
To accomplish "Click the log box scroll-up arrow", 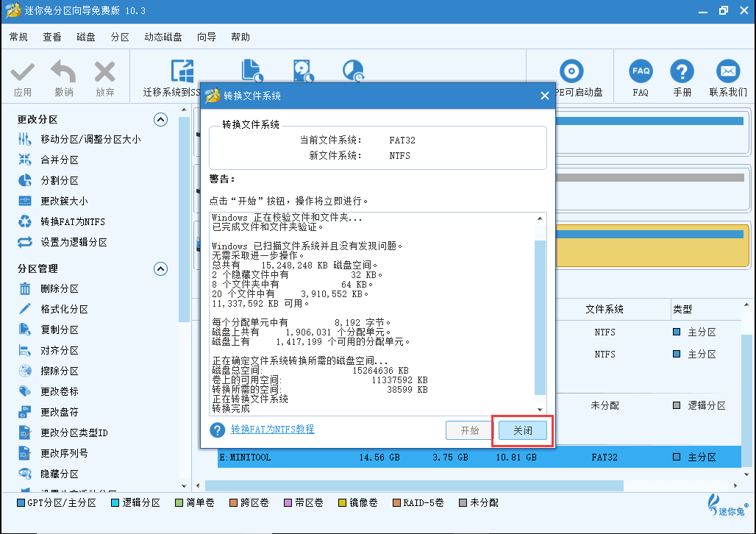I will coord(540,218).
